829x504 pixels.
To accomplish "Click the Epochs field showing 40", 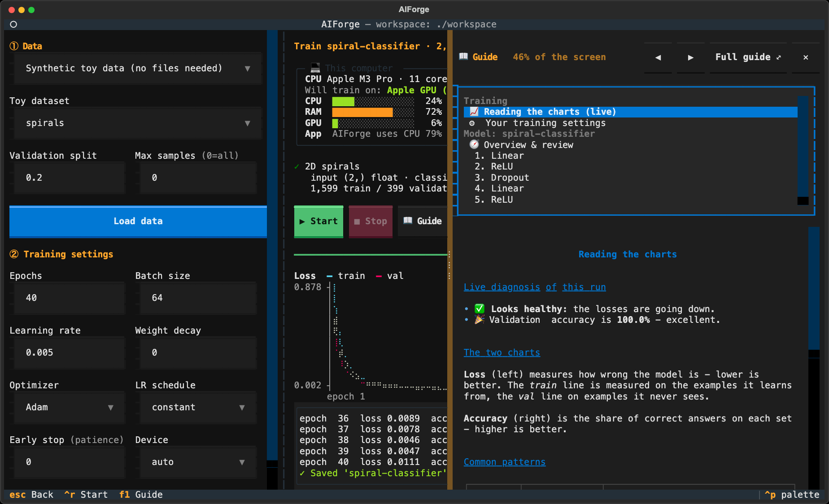I will click(x=69, y=298).
